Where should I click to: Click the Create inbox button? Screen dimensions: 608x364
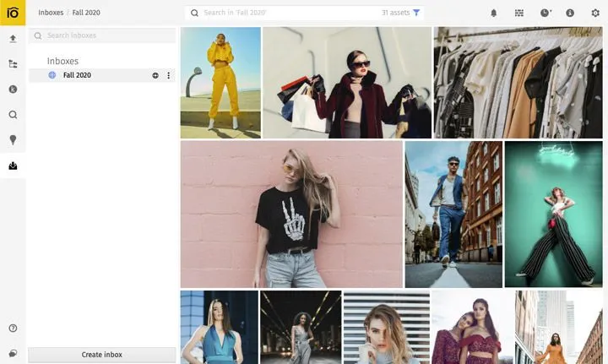tap(102, 355)
